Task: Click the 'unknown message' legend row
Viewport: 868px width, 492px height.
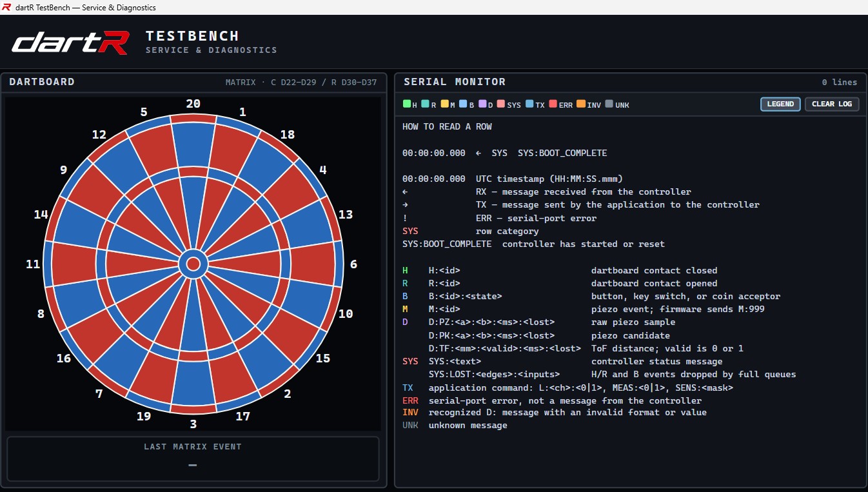Action: (x=455, y=425)
